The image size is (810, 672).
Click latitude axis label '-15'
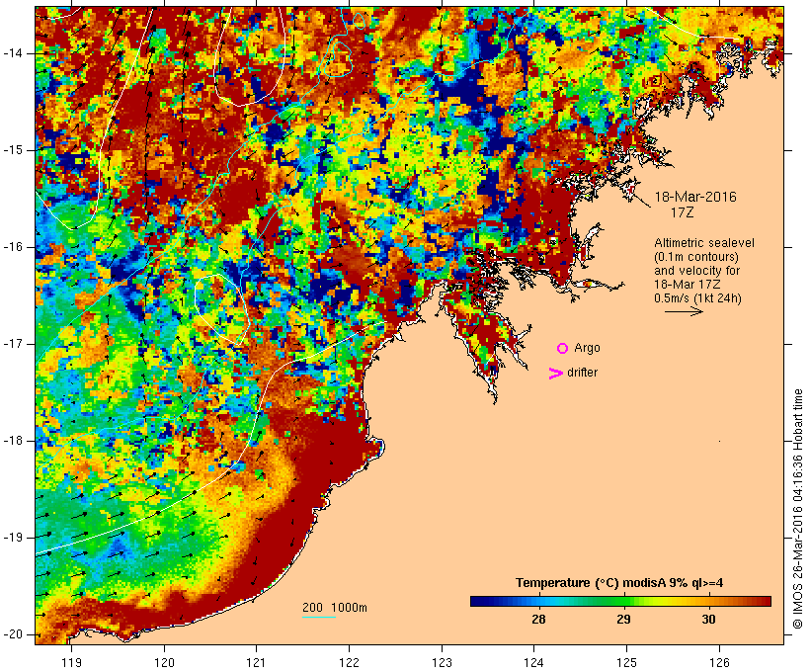13,150
